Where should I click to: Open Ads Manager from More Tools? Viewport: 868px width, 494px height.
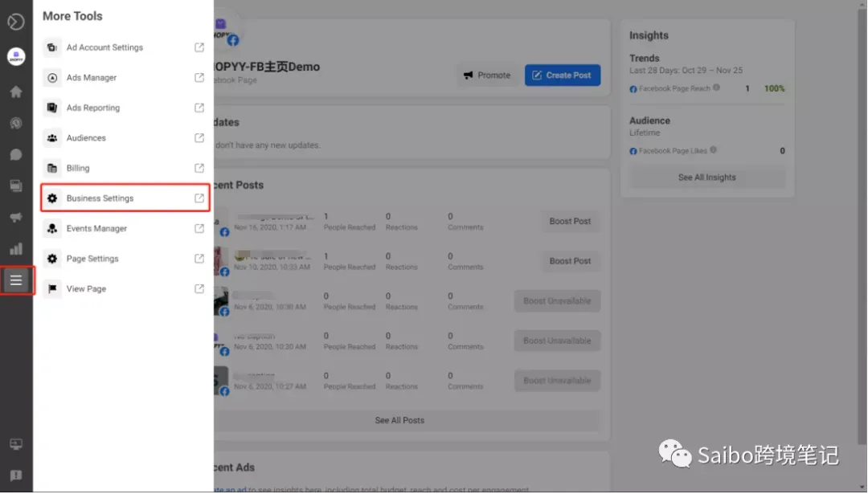coord(125,78)
